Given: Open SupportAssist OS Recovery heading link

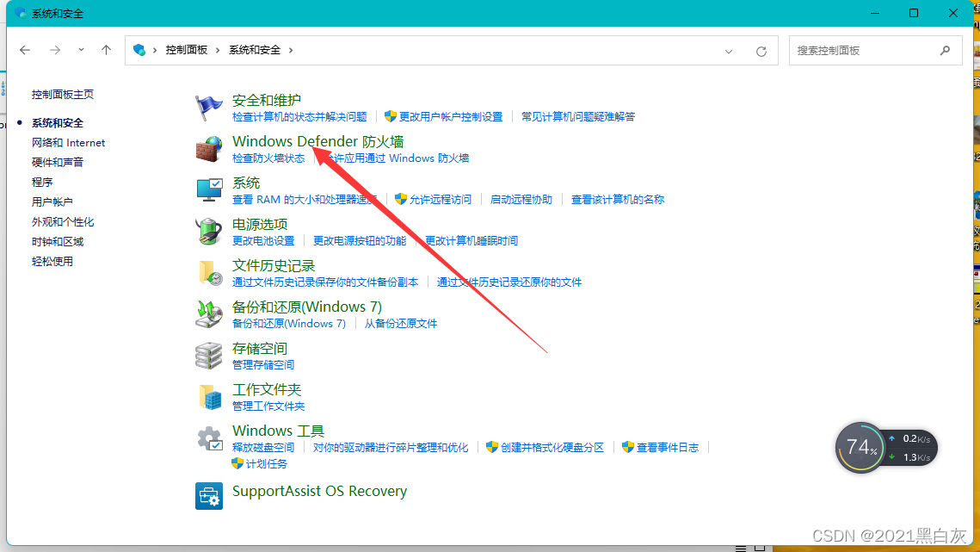Looking at the screenshot, I should (319, 492).
